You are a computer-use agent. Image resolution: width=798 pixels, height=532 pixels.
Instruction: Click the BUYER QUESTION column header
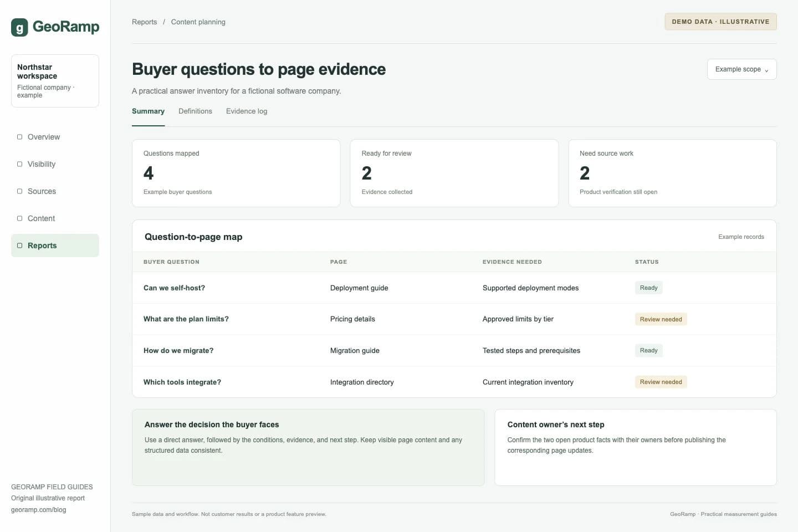pyautogui.click(x=171, y=262)
